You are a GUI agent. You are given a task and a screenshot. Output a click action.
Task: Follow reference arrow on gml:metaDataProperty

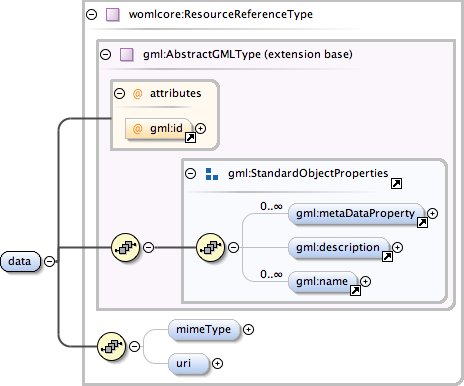click(422, 222)
